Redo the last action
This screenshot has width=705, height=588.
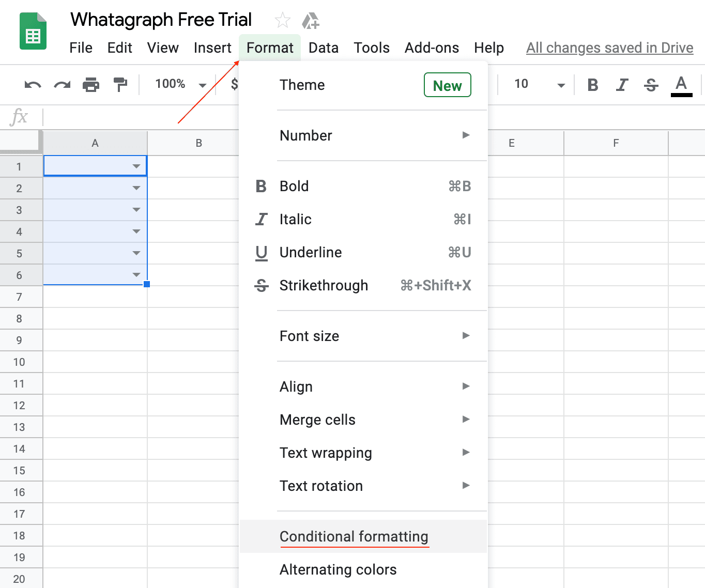pyautogui.click(x=62, y=85)
